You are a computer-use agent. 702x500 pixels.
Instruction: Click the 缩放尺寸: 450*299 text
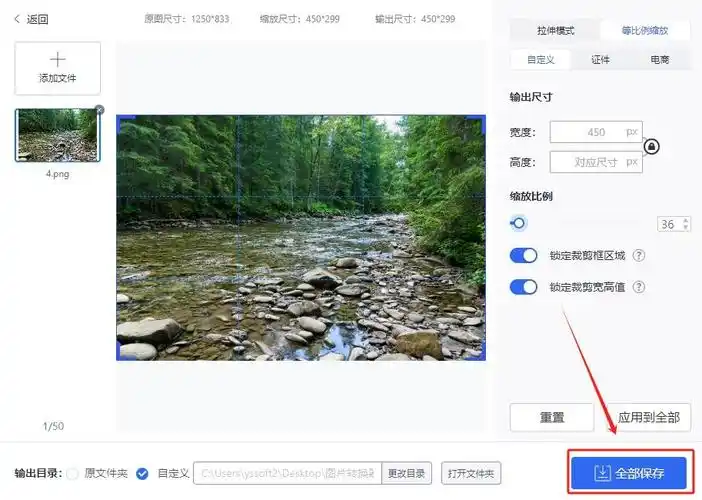(300, 19)
